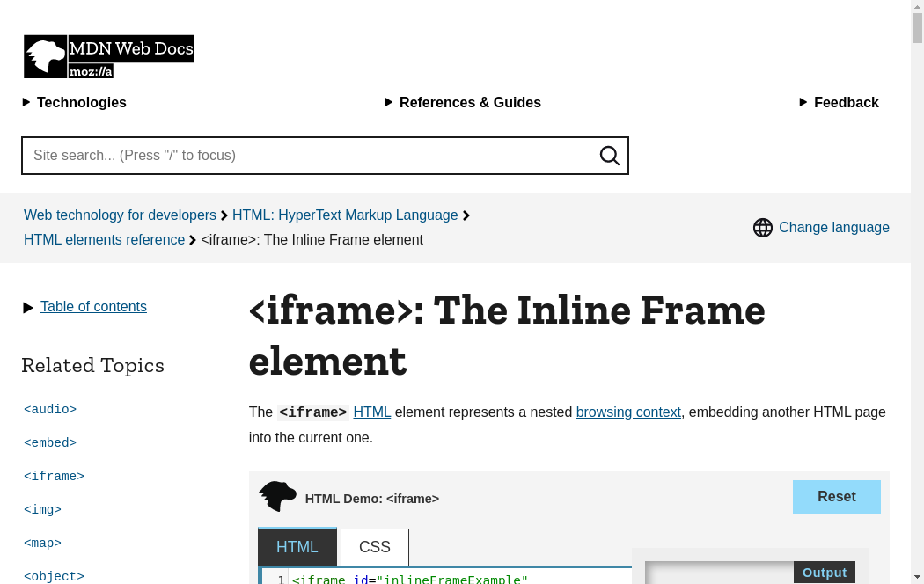Expand the Table of contents

[93, 307]
